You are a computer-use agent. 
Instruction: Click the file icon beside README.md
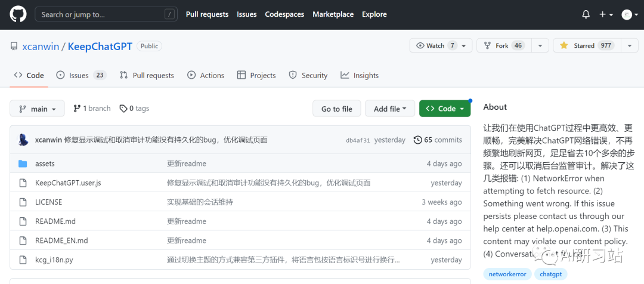point(23,221)
